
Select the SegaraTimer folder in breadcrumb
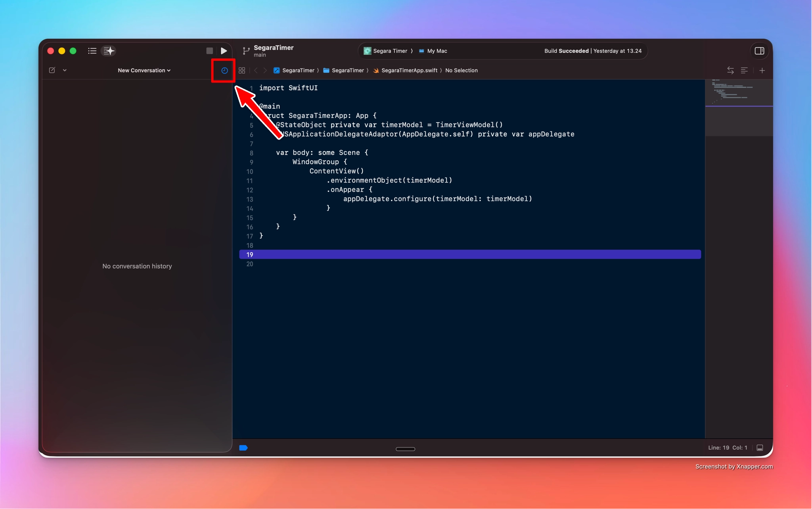[344, 70]
